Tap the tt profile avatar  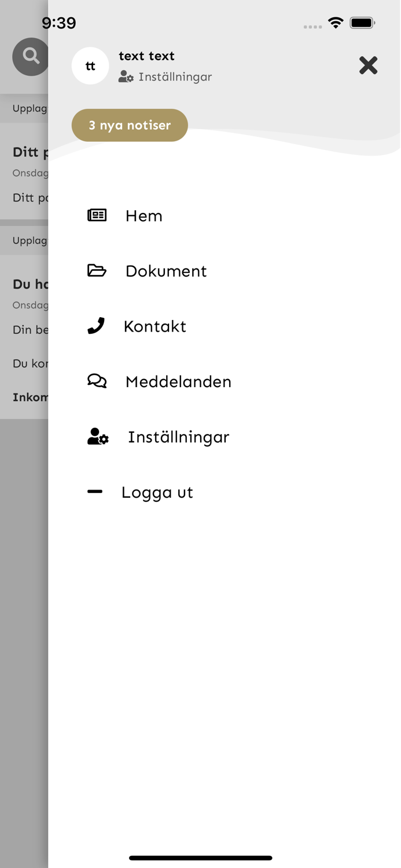90,66
